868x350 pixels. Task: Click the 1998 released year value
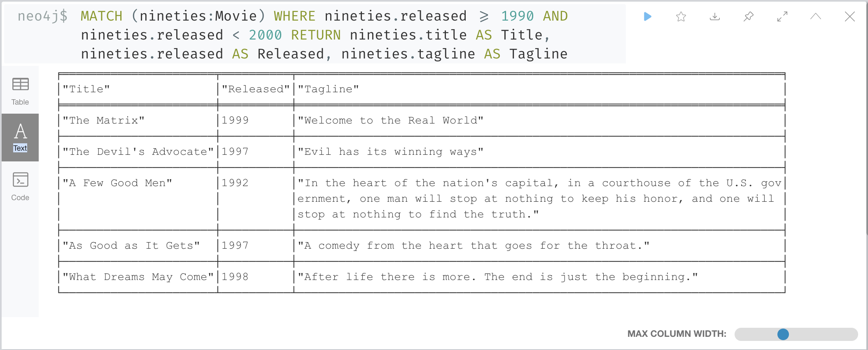pyautogui.click(x=235, y=277)
